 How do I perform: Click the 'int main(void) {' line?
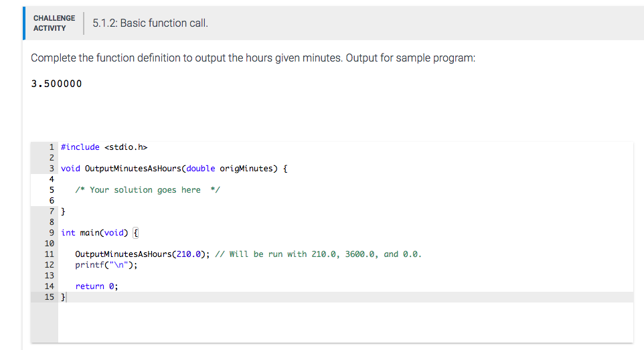pos(100,232)
